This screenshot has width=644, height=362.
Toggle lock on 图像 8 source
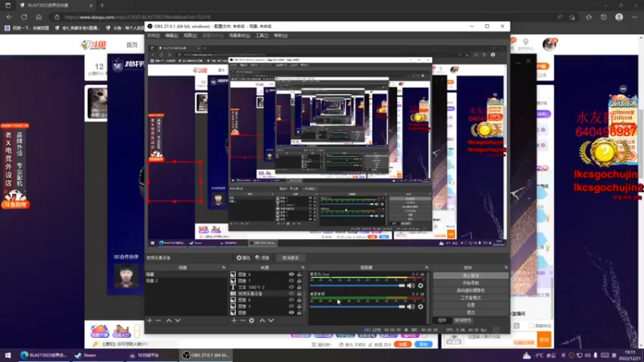pos(299,274)
